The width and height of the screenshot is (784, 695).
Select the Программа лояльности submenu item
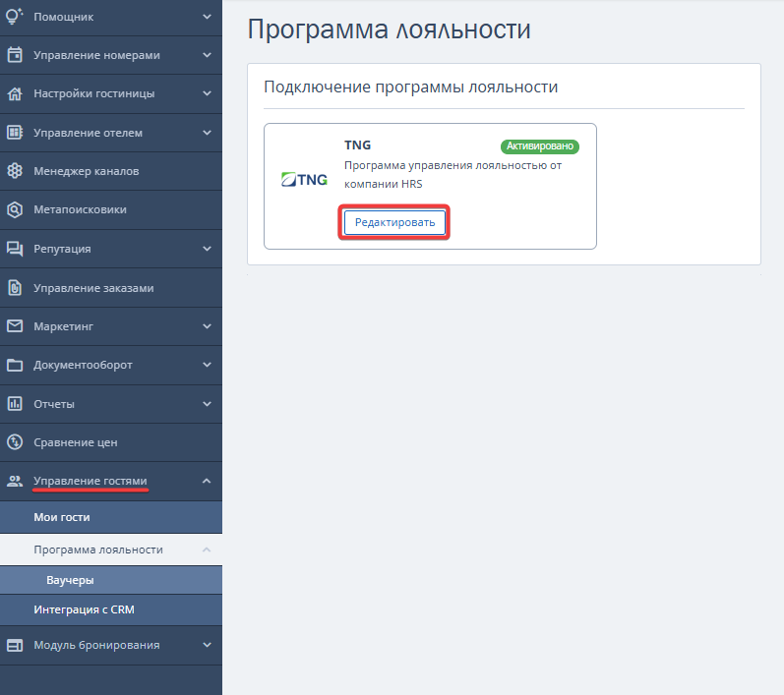click(x=111, y=550)
